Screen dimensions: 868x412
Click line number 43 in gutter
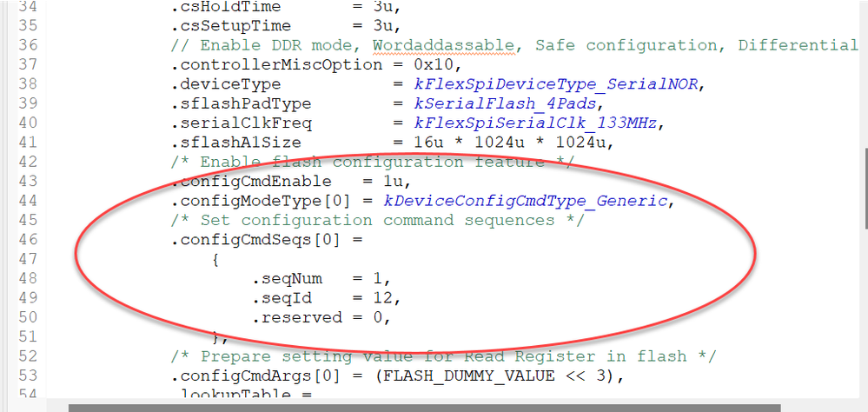pos(28,181)
